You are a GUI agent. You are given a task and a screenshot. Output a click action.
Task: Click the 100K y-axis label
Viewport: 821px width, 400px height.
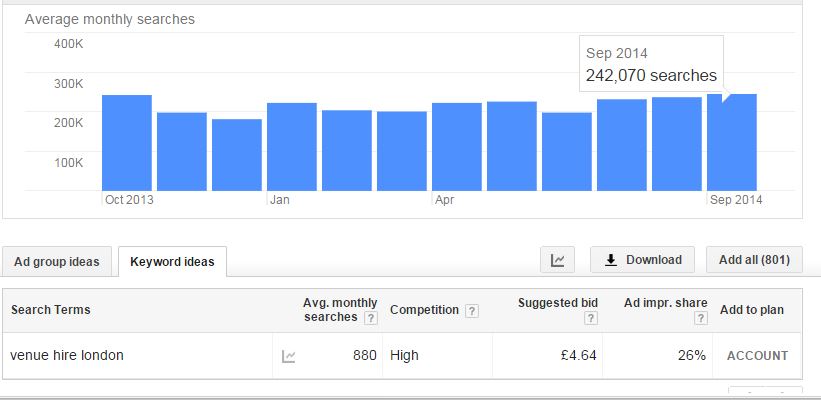pyautogui.click(x=69, y=163)
